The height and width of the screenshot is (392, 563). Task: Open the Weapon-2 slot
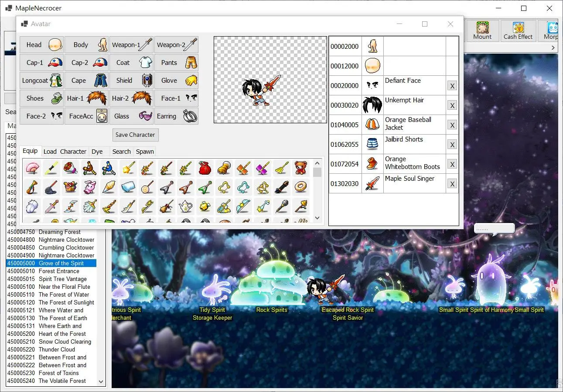pyautogui.click(x=177, y=44)
